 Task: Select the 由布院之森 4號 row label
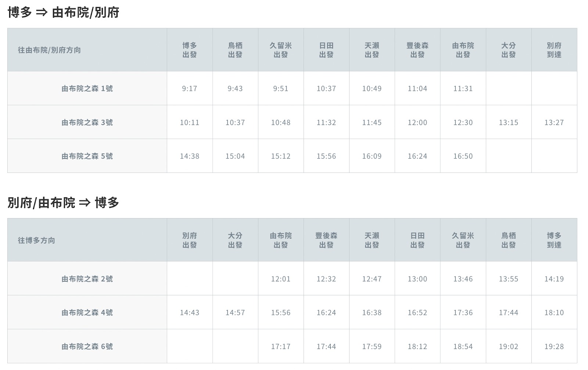[x=87, y=312]
